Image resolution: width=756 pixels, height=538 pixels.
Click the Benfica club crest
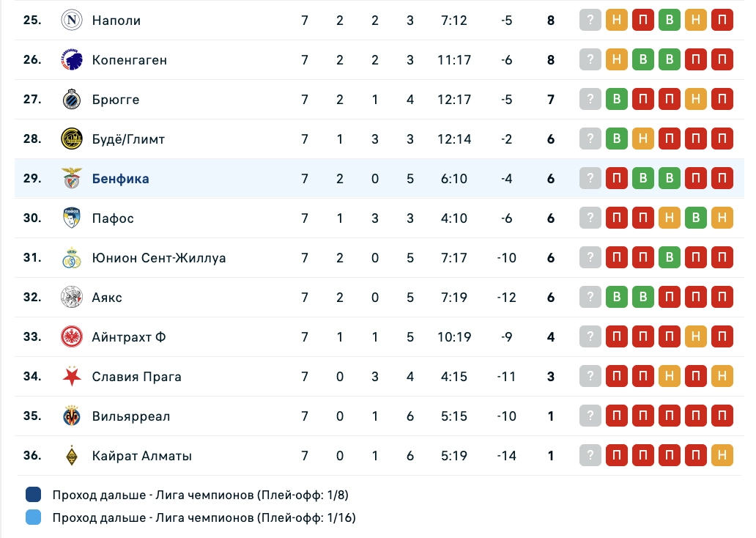[x=72, y=179]
